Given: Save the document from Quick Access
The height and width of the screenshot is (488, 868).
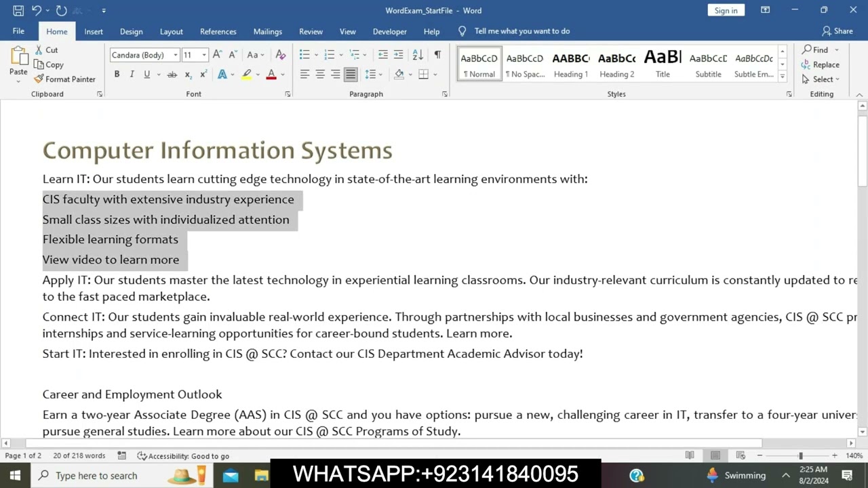Looking at the screenshot, I should pos(18,10).
